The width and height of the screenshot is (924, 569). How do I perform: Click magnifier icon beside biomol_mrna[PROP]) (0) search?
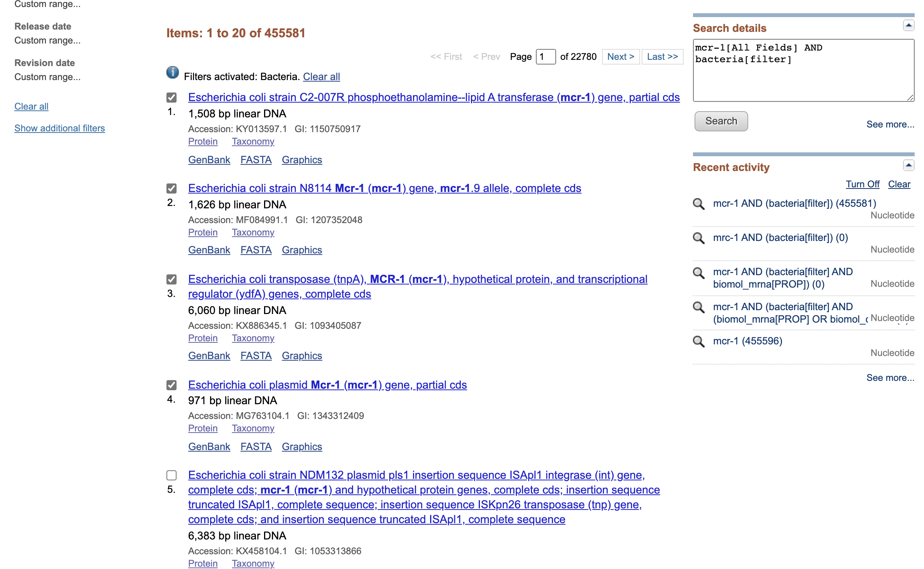[x=699, y=273]
